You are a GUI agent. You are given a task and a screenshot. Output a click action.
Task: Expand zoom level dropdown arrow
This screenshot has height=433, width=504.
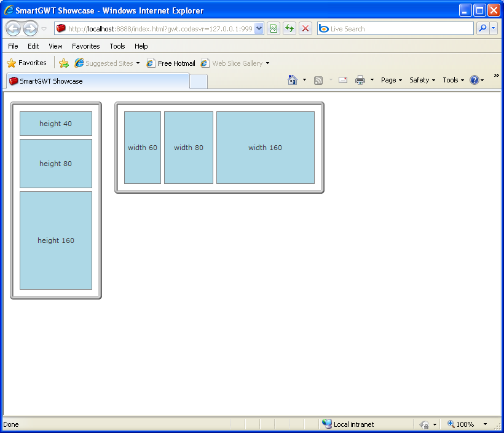pyautogui.click(x=485, y=424)
